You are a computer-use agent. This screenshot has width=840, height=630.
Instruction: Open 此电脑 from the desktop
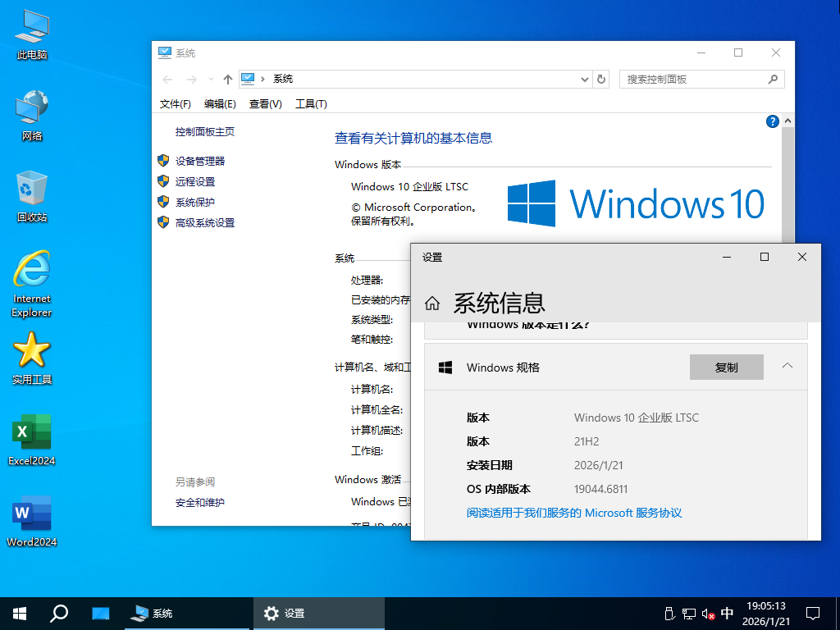[30, 33]
